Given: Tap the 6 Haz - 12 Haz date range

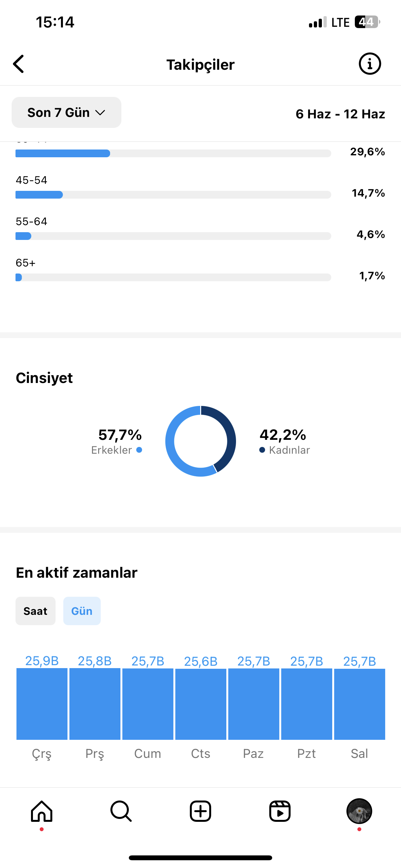Looking at the screenshot, I should 340,114.
